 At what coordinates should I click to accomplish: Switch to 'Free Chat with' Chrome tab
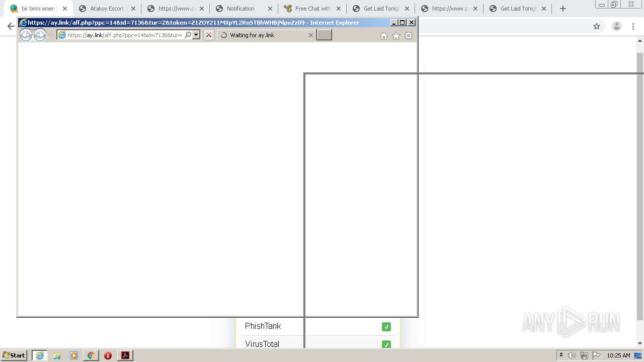[x=312, y=9]
